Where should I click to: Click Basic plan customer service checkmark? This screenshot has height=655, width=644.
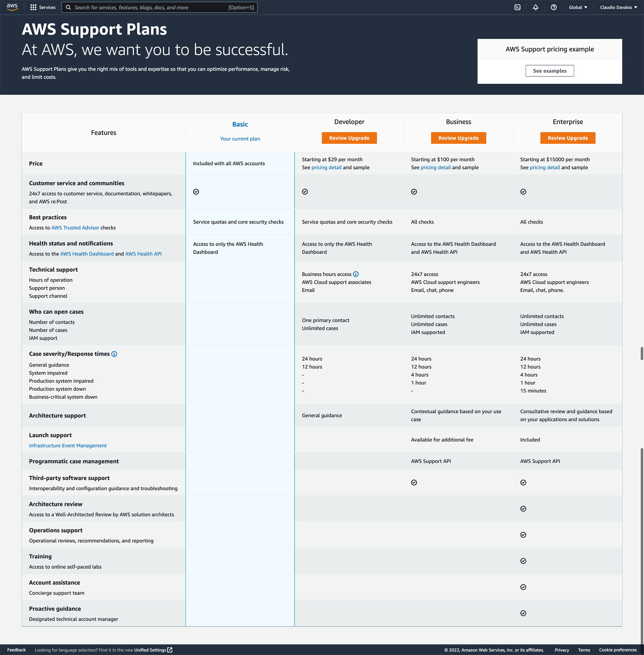[x=196, y=192]
